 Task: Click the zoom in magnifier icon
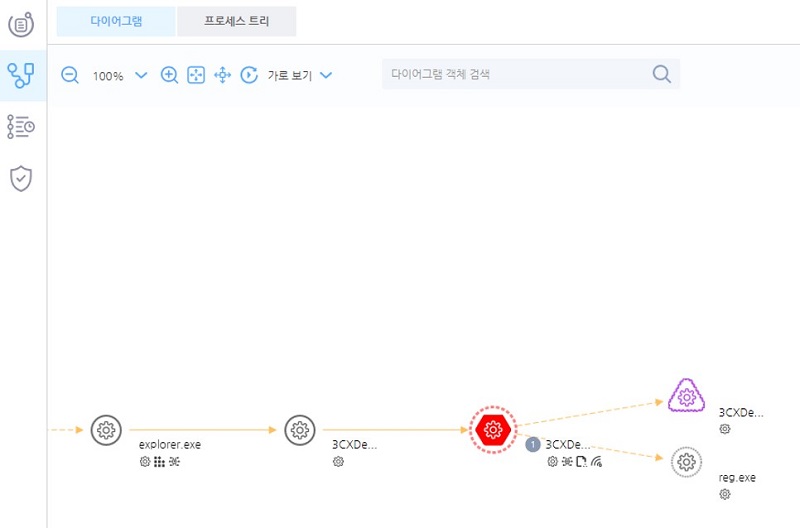click(x=169, y=75)
